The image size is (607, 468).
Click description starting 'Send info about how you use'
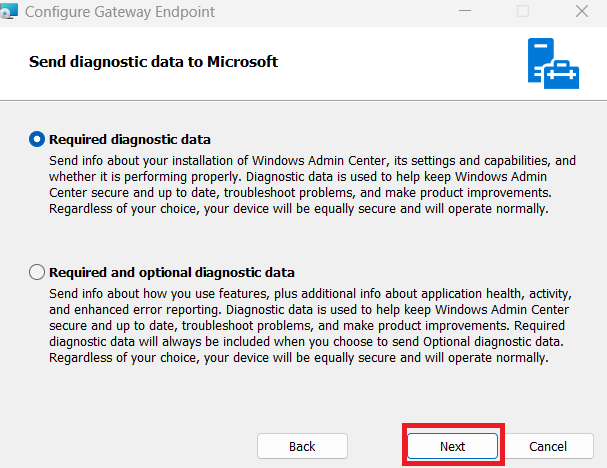coord(310,326)
